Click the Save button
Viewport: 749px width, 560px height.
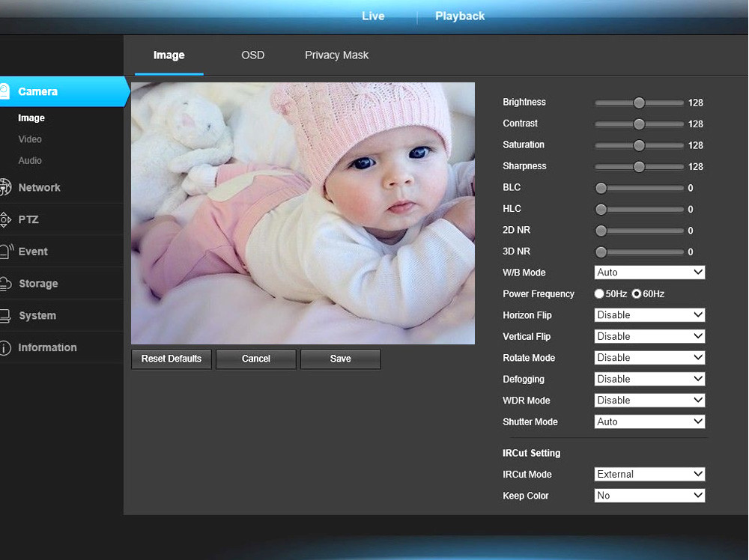(340, 359)
